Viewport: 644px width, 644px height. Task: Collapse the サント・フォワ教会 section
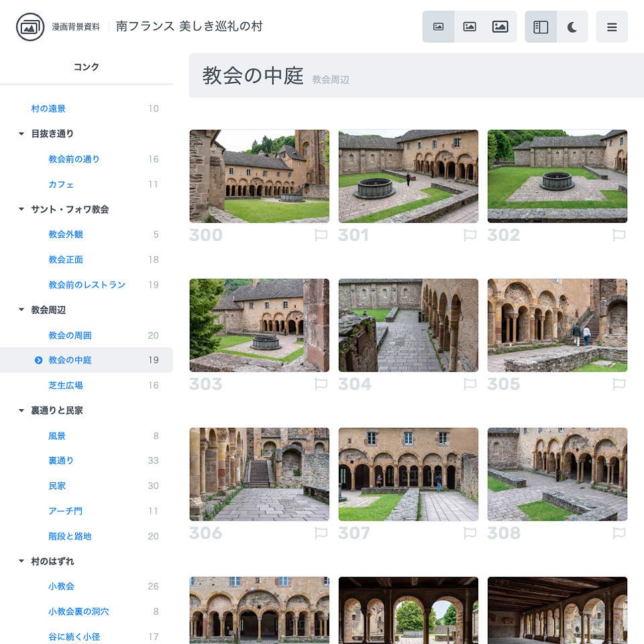(x=21, y=209)
